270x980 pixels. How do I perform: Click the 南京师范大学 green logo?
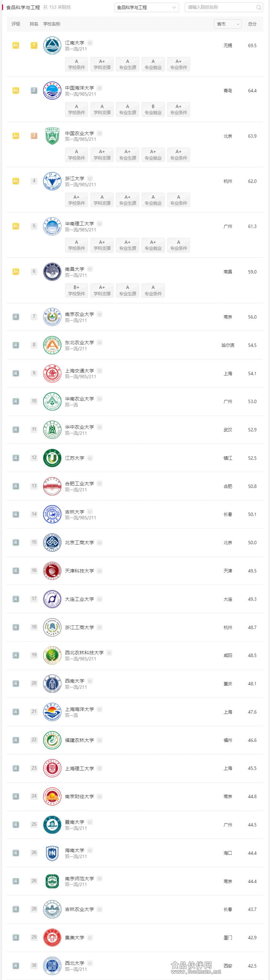52,881
